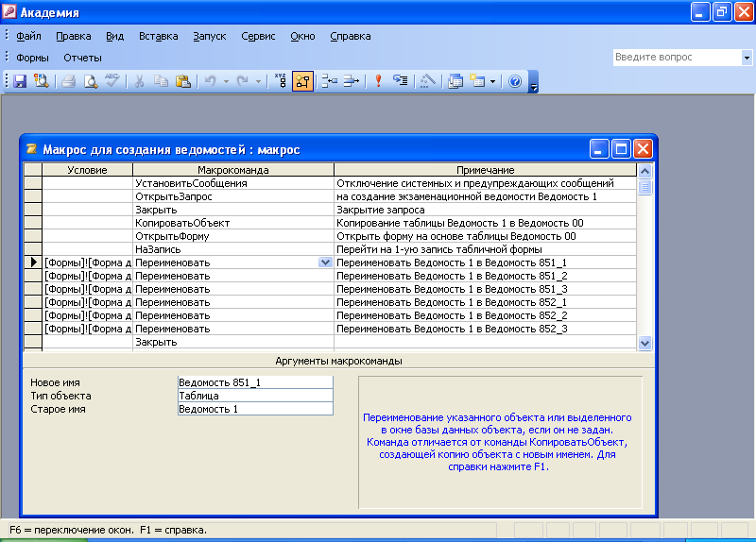Click the Cut scissors icon
This screenshot has width=756, height=542.
coord(139,81)
